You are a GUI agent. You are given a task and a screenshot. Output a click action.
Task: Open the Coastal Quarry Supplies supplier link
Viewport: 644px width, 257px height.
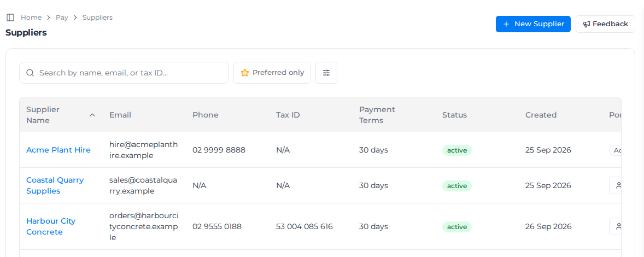[x=55, y=185]
